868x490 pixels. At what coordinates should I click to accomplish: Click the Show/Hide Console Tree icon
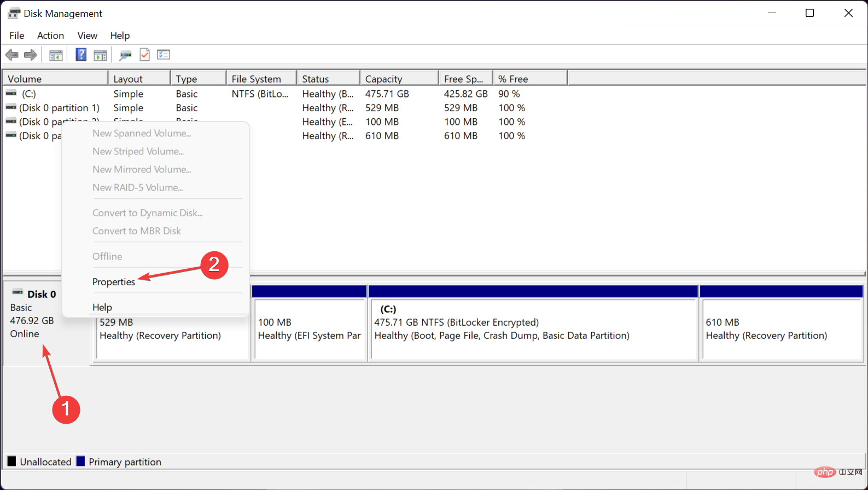pos(56,55)
